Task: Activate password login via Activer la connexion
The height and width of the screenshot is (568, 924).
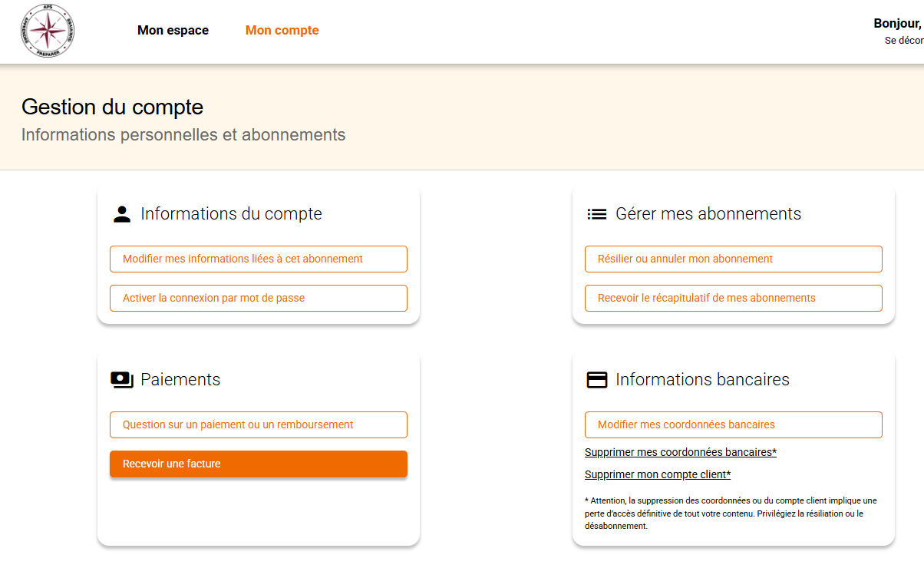Action: pos(258,299)
